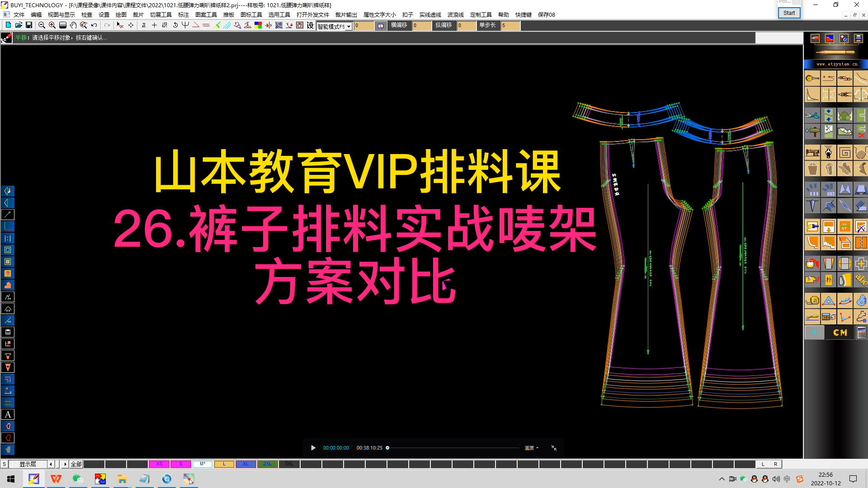
Task: Open an existing project via the open folder icon
Action: pyautogui.click(x=19, y=25)
